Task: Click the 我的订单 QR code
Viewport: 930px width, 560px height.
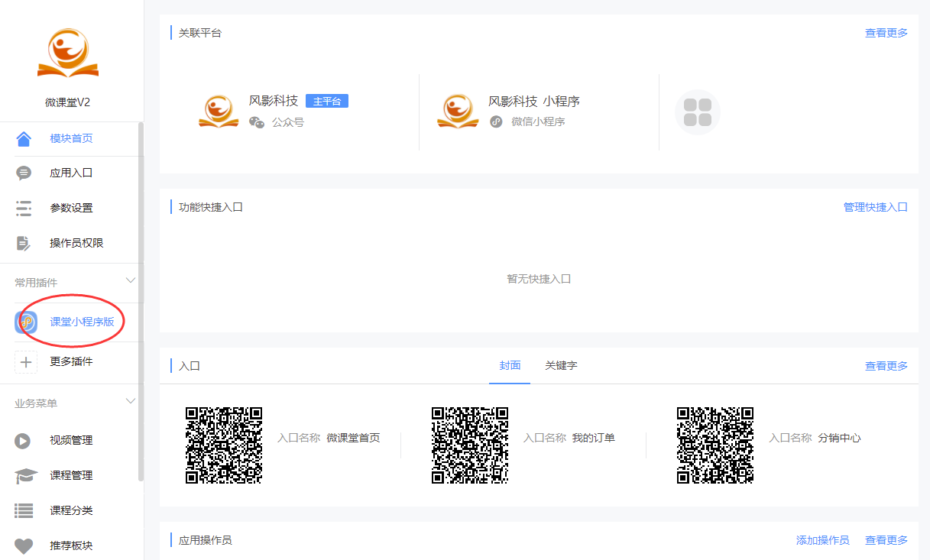Action: click(x=470, y=445)
